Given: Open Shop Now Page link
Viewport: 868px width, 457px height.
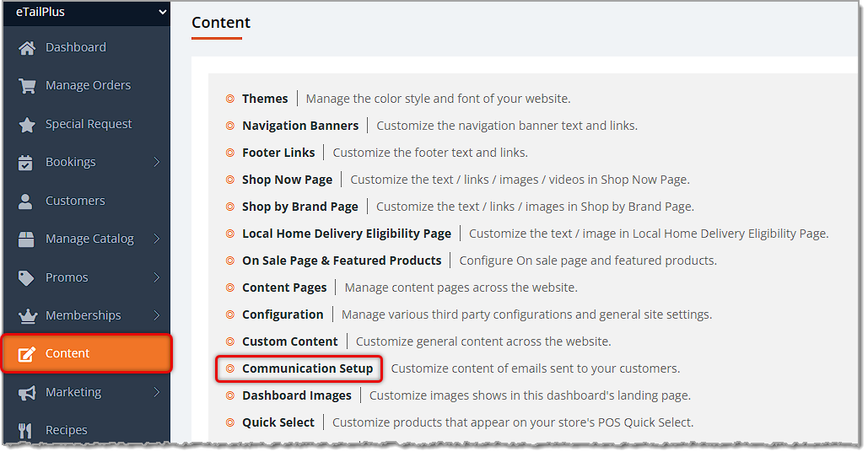Looking at the screenshot, I should pos(288,180).
